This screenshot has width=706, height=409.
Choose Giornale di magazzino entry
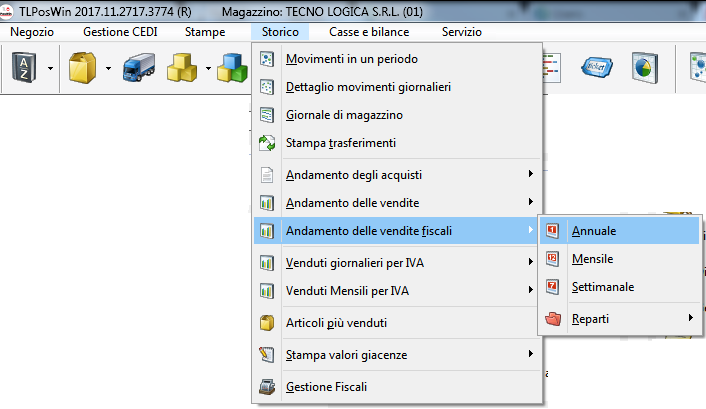tap(344, 115)
